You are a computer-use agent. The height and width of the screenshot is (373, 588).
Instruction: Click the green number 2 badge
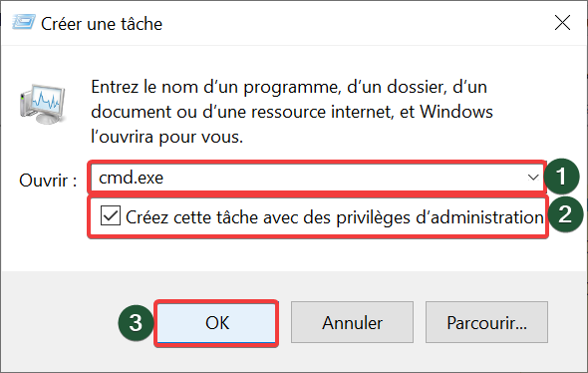click(x=565, y=214)
